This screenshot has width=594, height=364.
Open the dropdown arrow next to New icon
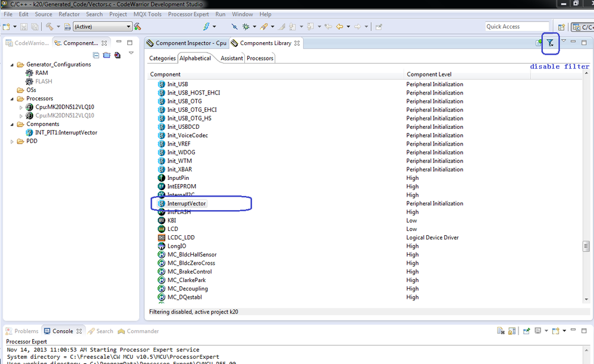[x=15, y=27]
